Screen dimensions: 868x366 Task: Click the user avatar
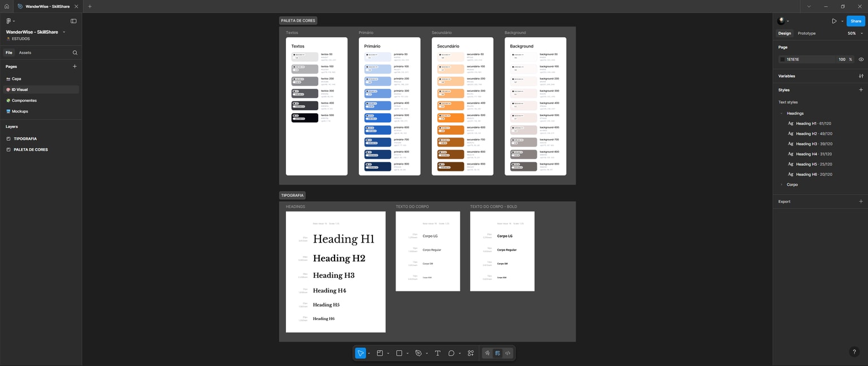(x=781, y=21)
